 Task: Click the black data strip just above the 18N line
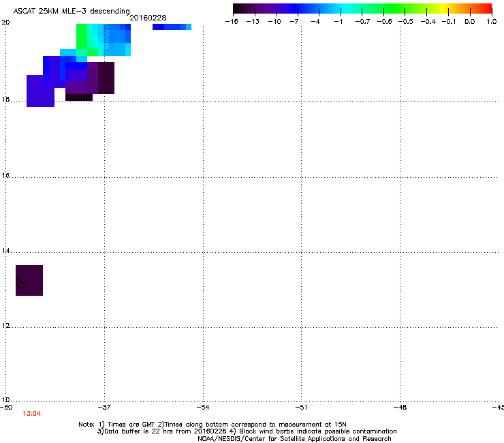click(x=79, y=97)
